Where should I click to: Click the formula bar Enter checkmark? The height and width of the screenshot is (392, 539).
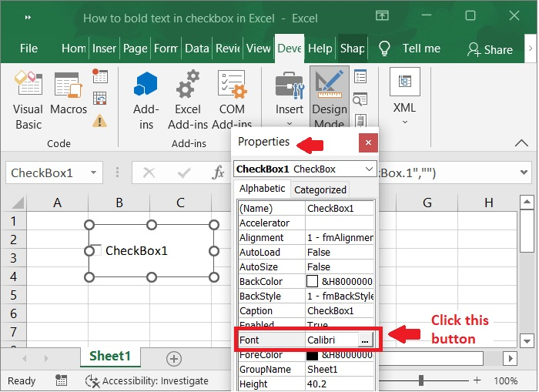[x=184, y=173]
